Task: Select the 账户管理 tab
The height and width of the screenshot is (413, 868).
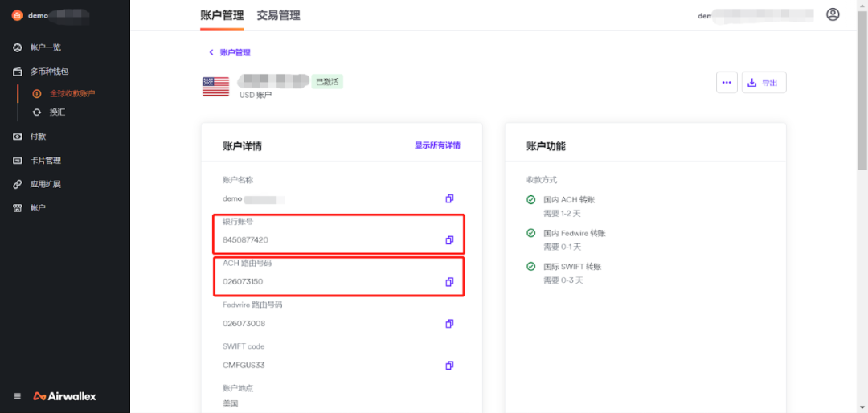Action: pyautogui.click(x=222, y=15)
